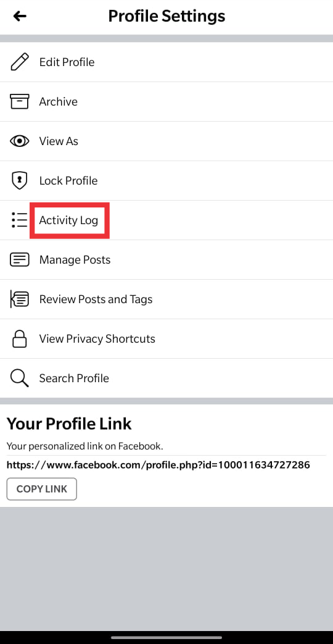Image resolution: width=333 pixels, height=644 pixels.
Task: Click the COPY LINK button
Action: 42,489
